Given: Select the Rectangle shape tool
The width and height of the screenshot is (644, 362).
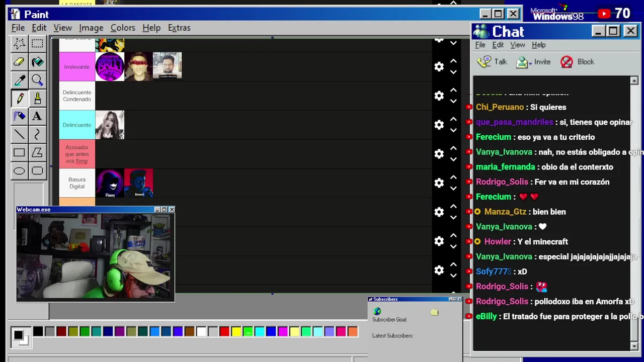Looking at the screenshot, I should click(19, 152).
